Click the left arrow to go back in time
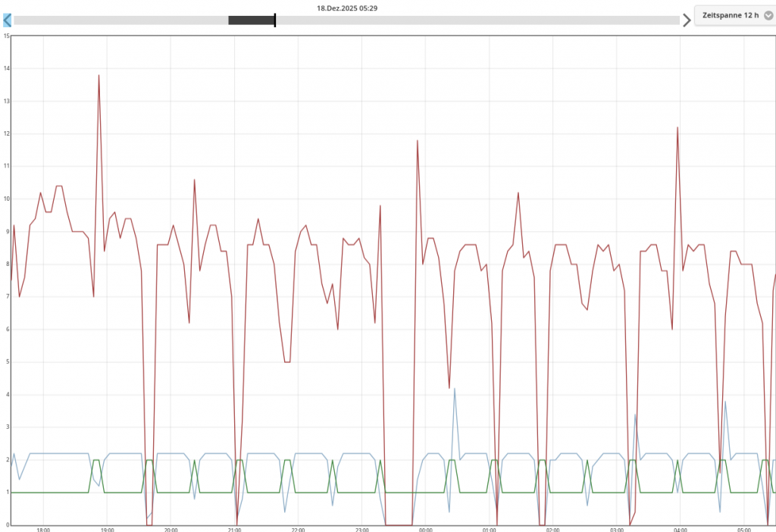 click(7, 20)
